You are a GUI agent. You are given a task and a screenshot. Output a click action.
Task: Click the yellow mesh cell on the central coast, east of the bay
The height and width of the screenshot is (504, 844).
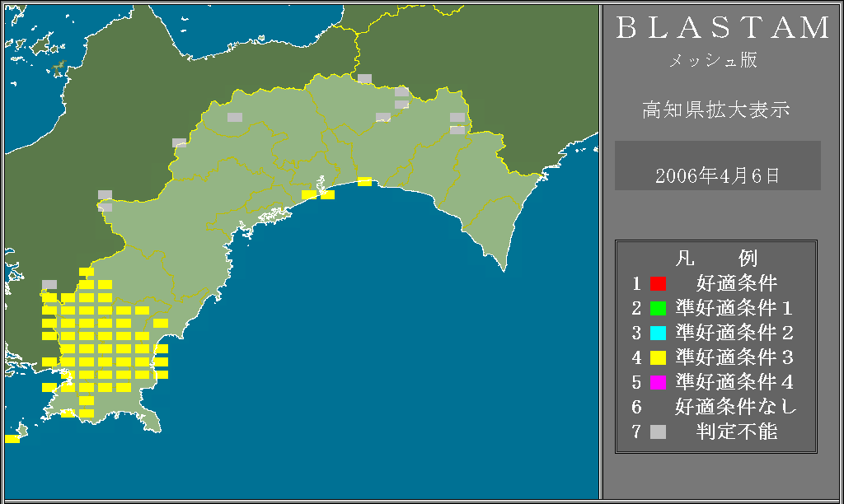(364, 181)
